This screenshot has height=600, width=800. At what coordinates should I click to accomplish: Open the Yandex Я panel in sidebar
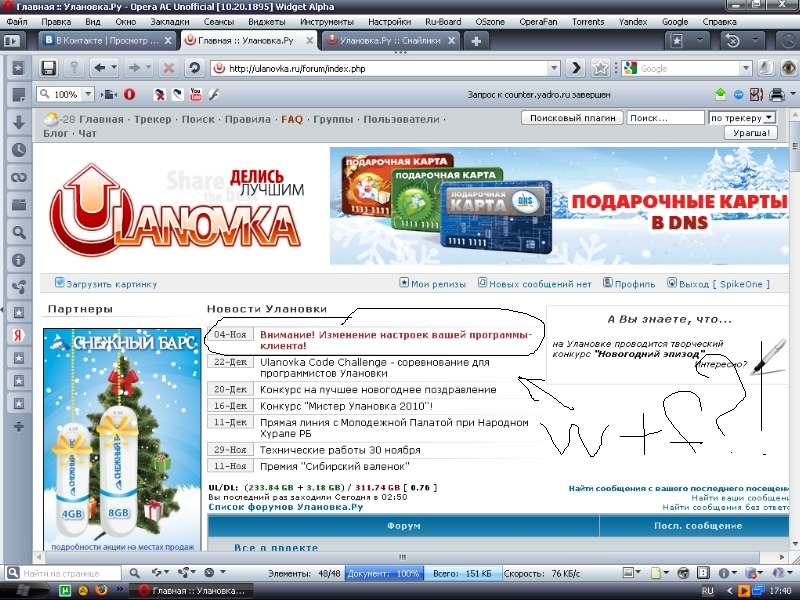[x=19, y=335]
